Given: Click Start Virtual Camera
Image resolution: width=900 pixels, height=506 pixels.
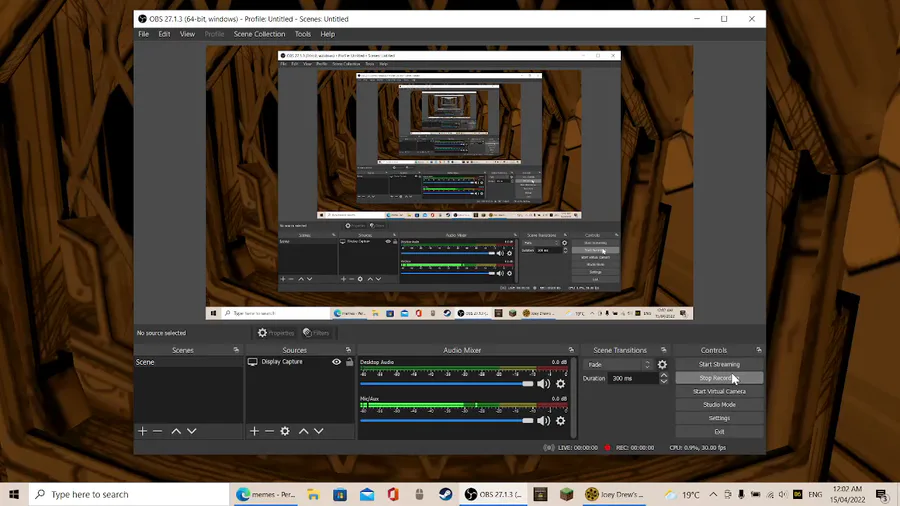Looking at the screenshot, I should coord(719,391).
